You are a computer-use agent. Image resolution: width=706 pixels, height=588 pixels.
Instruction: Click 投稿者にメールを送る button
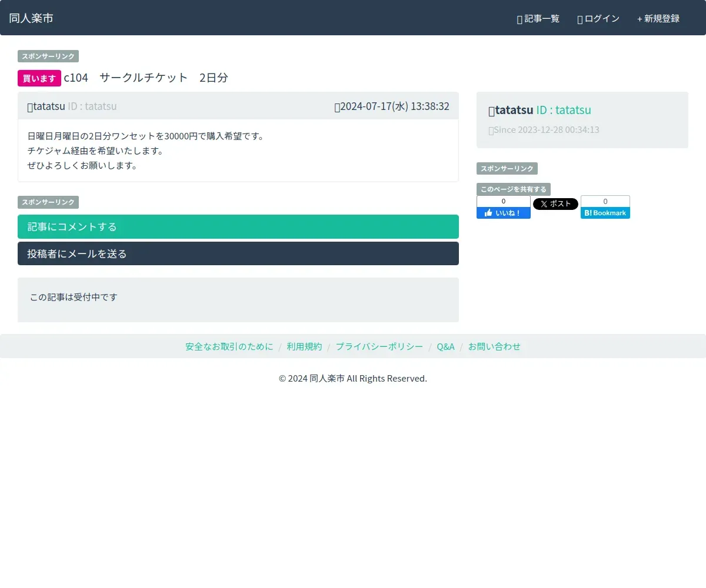coord(238,253)
